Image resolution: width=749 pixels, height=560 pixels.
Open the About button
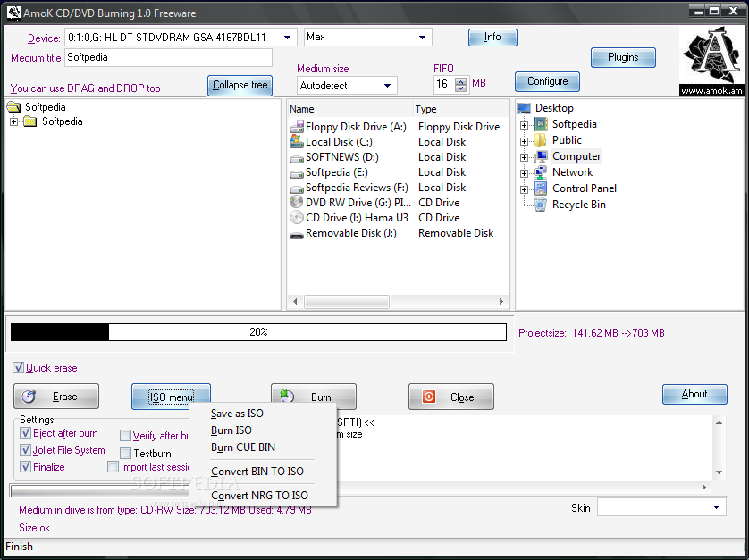[694, 395]
